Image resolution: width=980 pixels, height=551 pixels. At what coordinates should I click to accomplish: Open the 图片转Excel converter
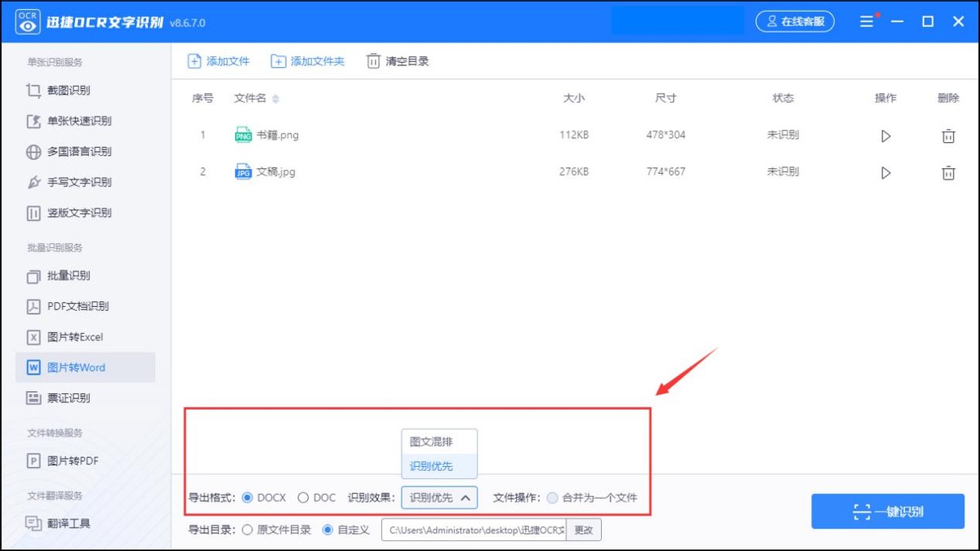(68, 336)
